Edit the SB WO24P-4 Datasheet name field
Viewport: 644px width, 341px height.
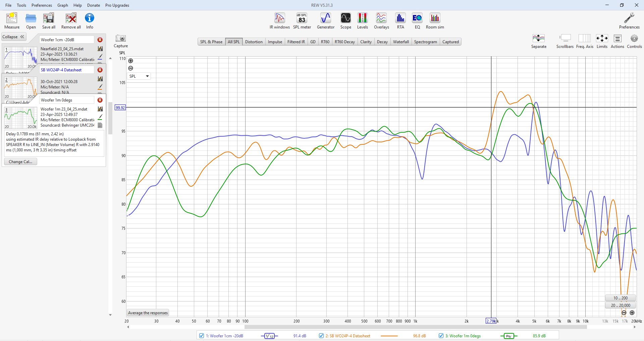67,70
